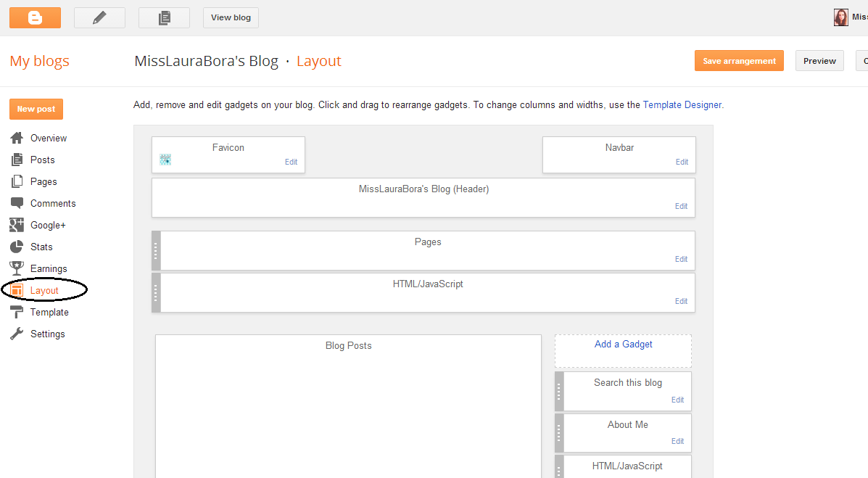868x478 pixels.
Task: Edit the wide HTML/JavaScript gadget
Action: click(x=681, y=301)
